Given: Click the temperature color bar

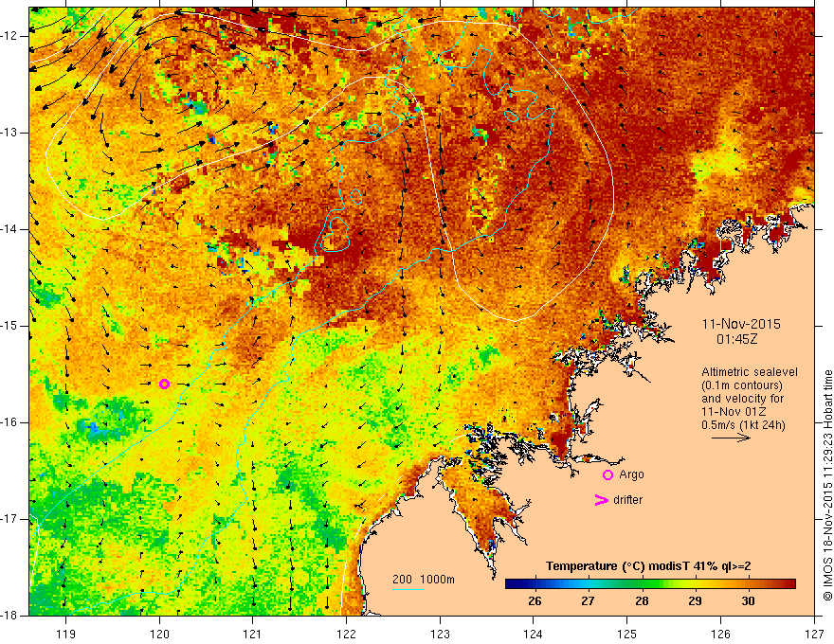Looking at the screenshot, I should point(650,584).
